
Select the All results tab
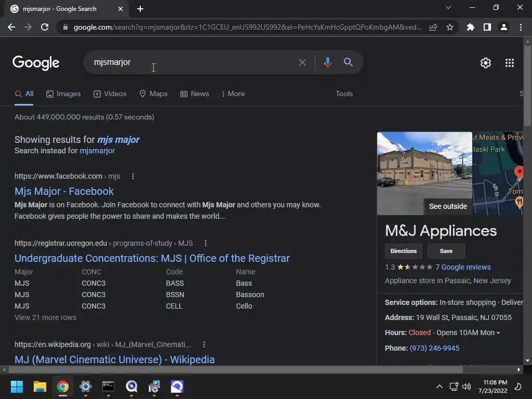tap(24, 94)
